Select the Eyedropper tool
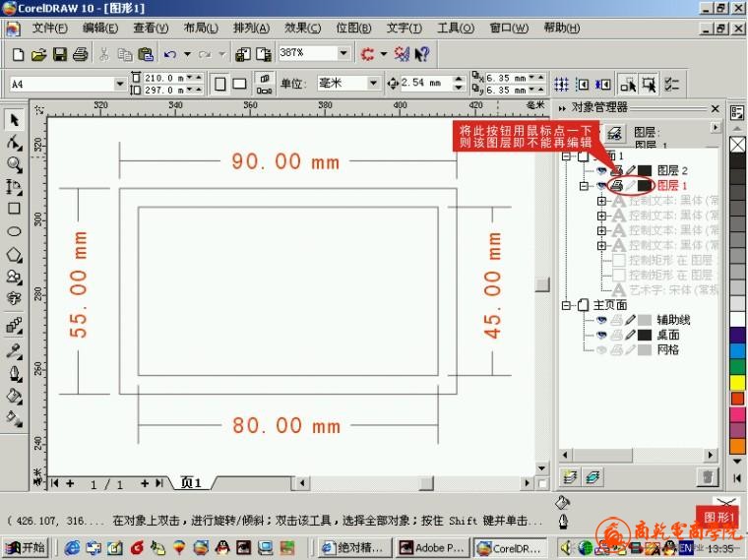748x560 pixels. coord(15,351)
